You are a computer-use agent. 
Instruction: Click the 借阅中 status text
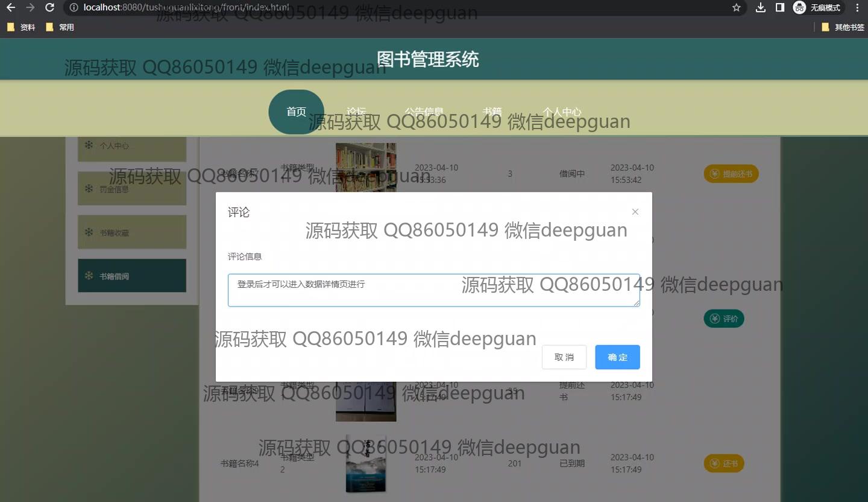(x=572, y=174)
